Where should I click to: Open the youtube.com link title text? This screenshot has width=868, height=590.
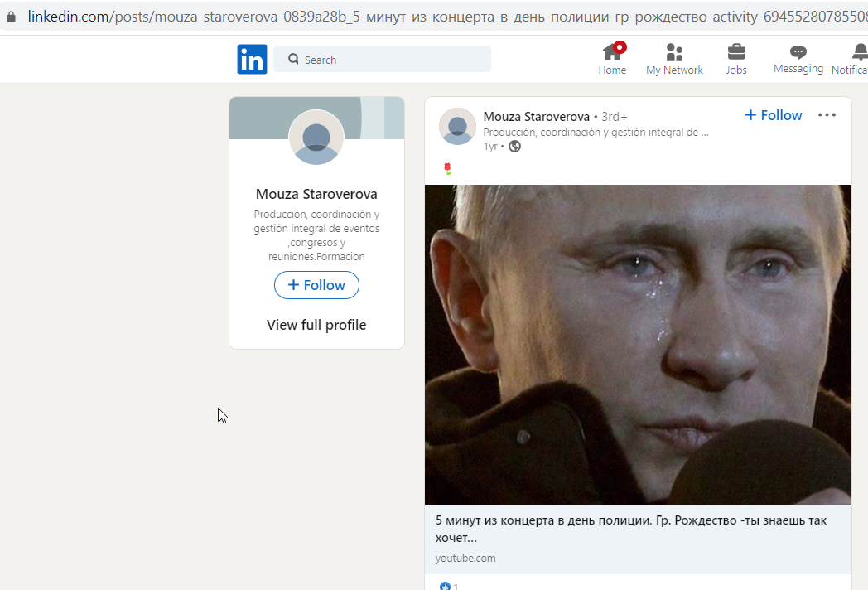pyautogui.click(x=631, y=529)
